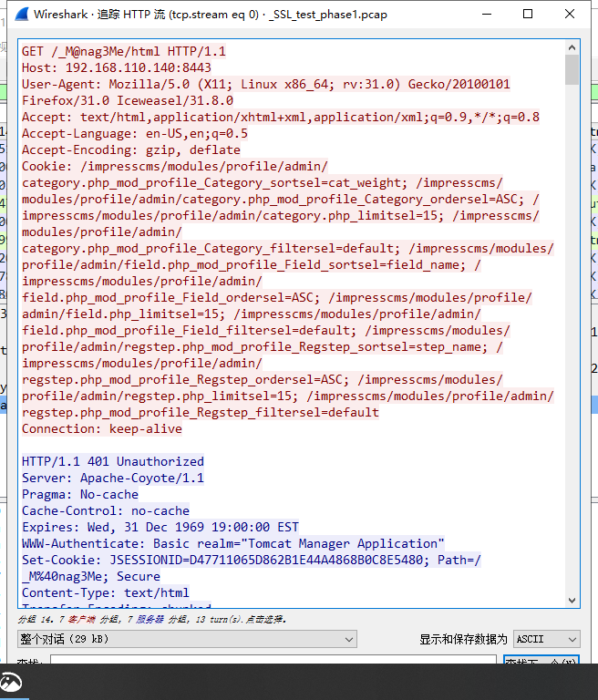Click the blue 服务器 word in packet summary

point(150,619)
